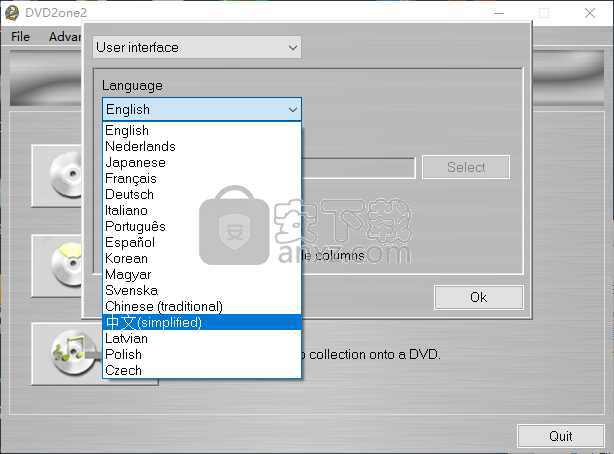This screenshot has width=614, height=454.
Task: Select Czech from the language list
Action: (202, 371)
